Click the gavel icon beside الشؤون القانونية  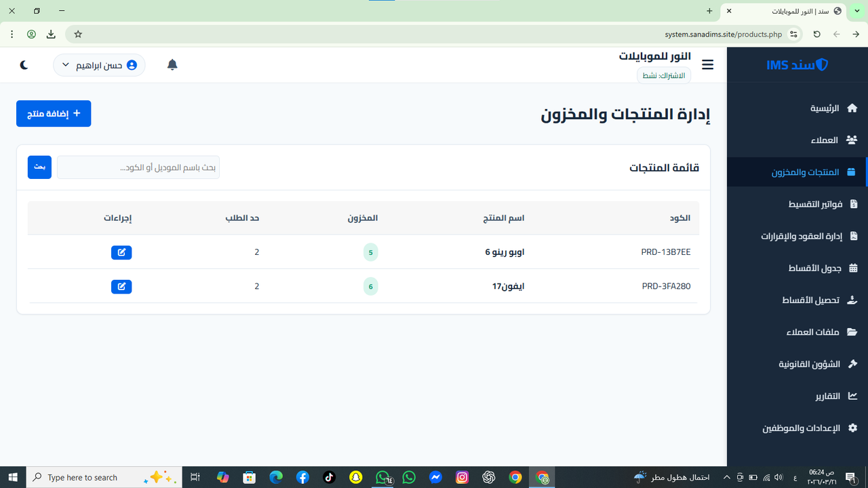(x=852, y=364)
